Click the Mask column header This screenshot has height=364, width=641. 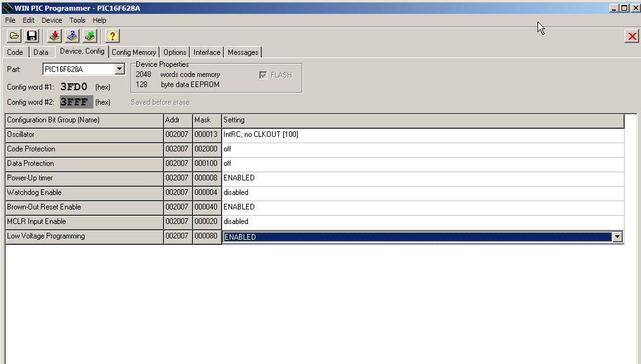point(207,120)
